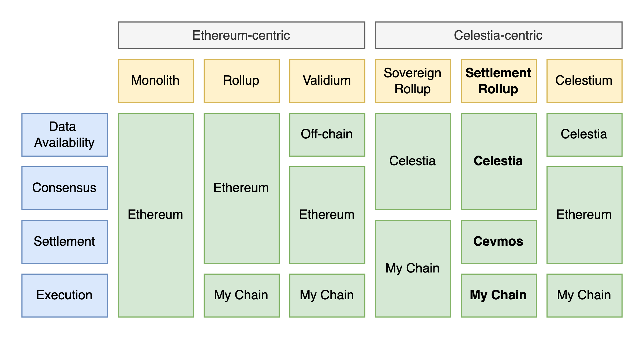
Task: Select the Monolith column header
Action: tap(156, 81)
